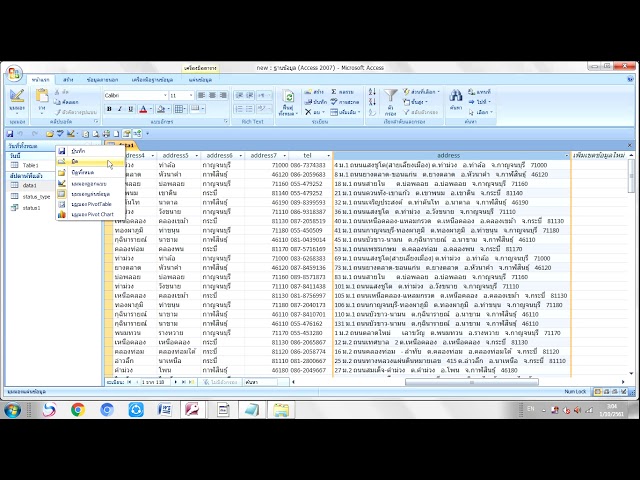640x480 pixels.
Task: Click the Help question icon at the ribbon's right end
Action: [x=630, y=79]
